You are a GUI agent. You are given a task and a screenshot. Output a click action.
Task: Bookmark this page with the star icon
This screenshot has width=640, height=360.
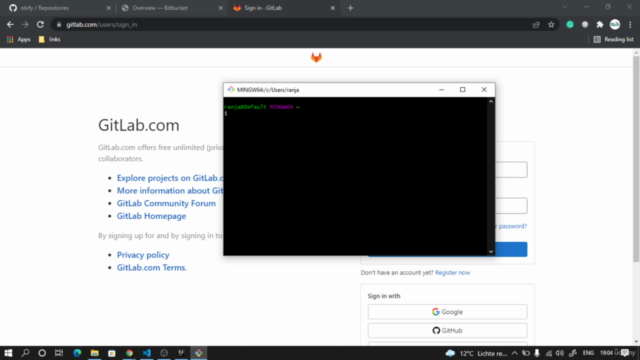coord(551,24)
